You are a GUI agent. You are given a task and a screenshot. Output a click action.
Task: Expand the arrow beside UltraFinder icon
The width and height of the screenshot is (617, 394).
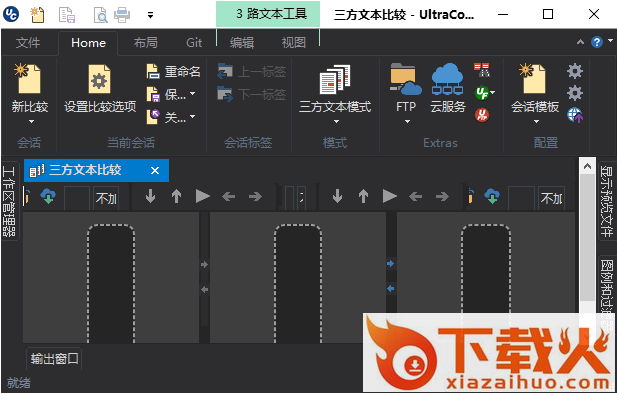(x=493, y=93)
